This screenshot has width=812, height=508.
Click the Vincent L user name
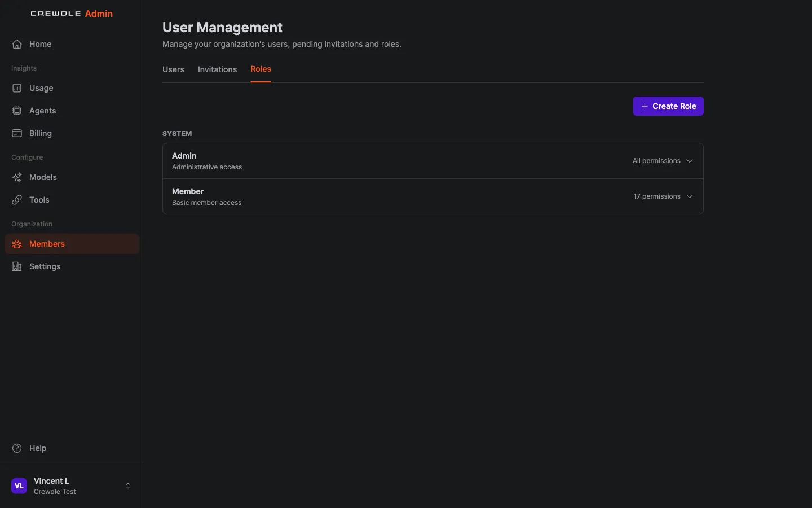tap(51, 481)
